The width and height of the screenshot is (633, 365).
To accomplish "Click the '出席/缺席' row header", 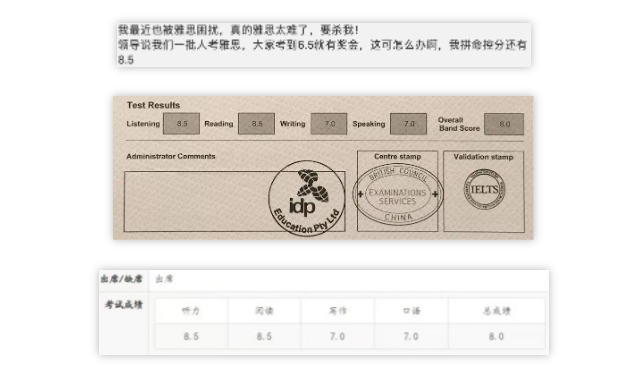I will click(122, 279).
